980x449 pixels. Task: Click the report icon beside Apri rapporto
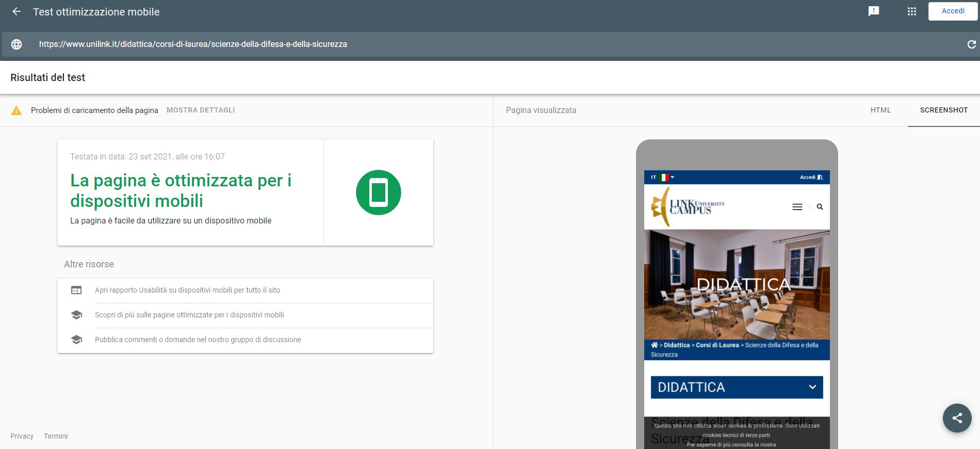point(76,290)
